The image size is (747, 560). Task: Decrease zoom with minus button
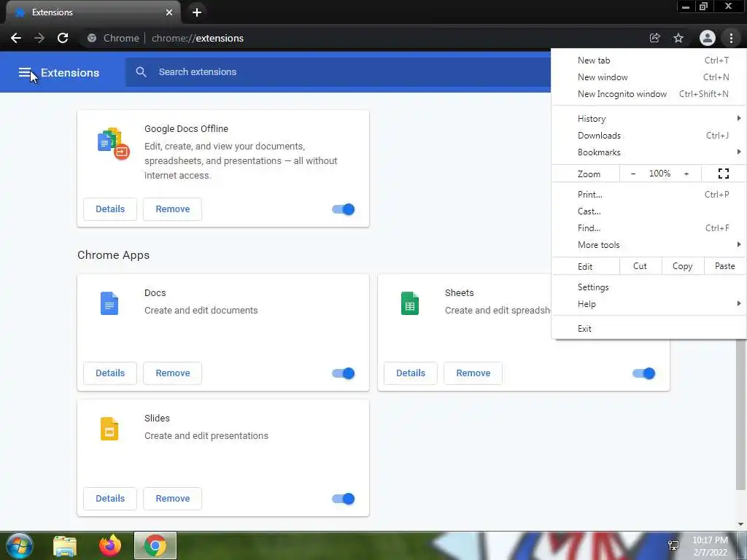pos(632,174)
